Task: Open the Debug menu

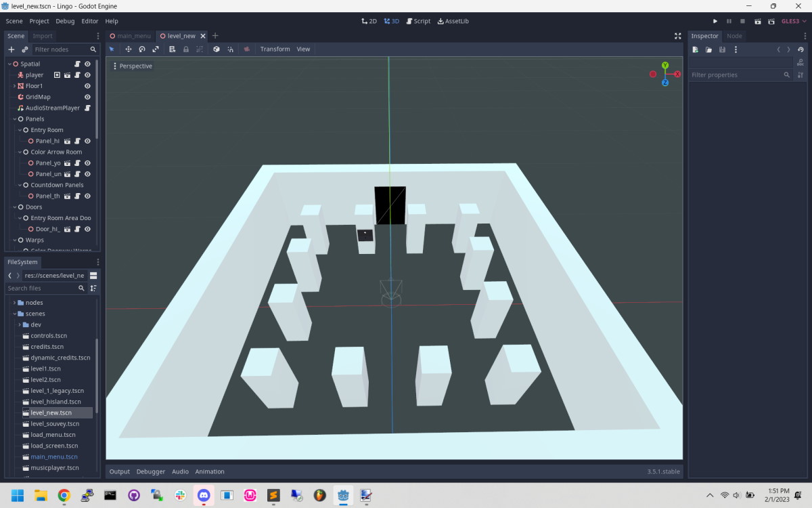Action: [x=65, y=22]
